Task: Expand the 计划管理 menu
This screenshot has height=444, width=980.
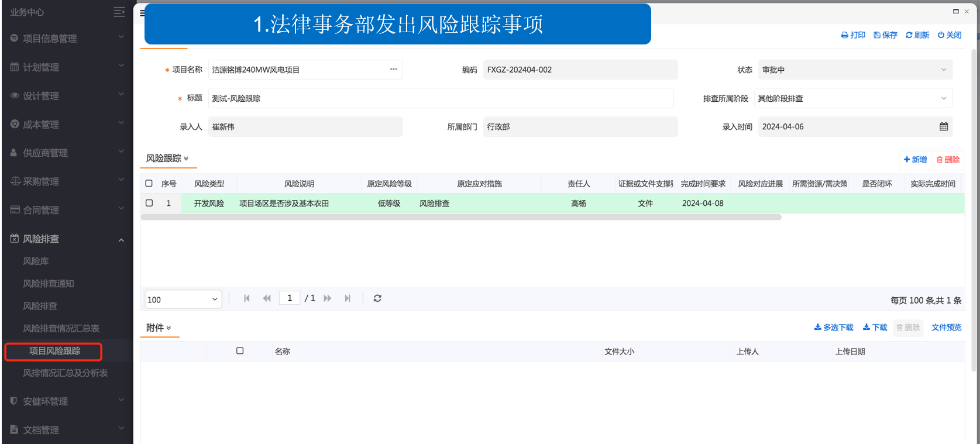Action: coord(67,67)
